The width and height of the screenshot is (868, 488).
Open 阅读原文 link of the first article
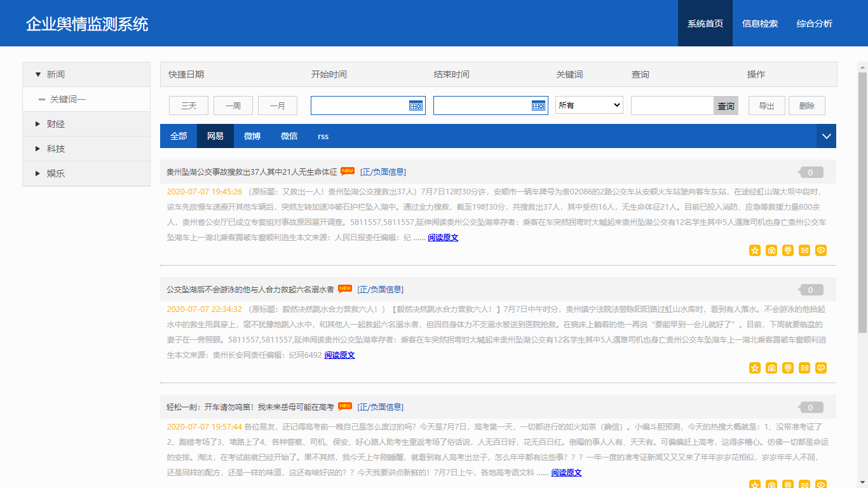[443, 238]
